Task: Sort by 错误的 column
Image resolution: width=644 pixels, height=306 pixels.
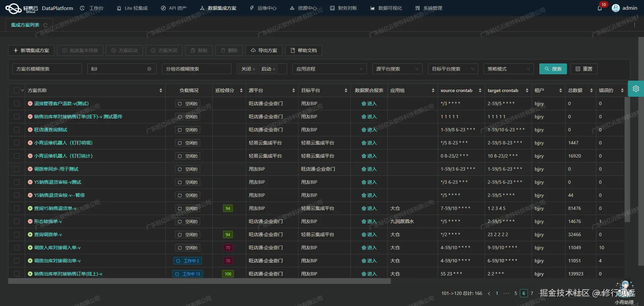Action: coord(622,90)
